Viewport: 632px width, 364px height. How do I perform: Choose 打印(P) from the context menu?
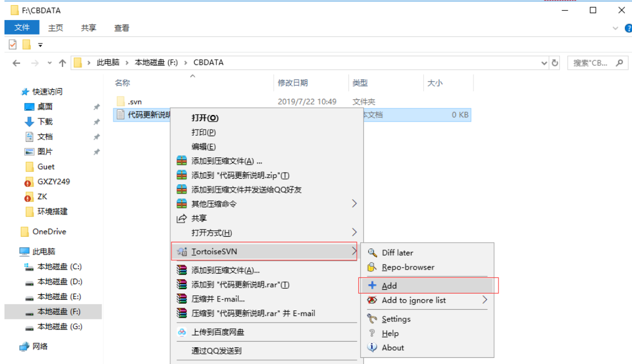click(267, 132)
